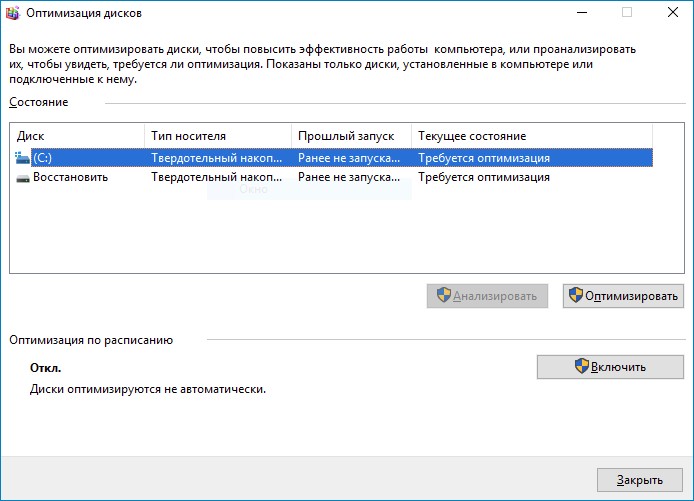This screenshot has width=694, height=501.
Task: Sort by the Диск column header
Action: click(77, 135)
